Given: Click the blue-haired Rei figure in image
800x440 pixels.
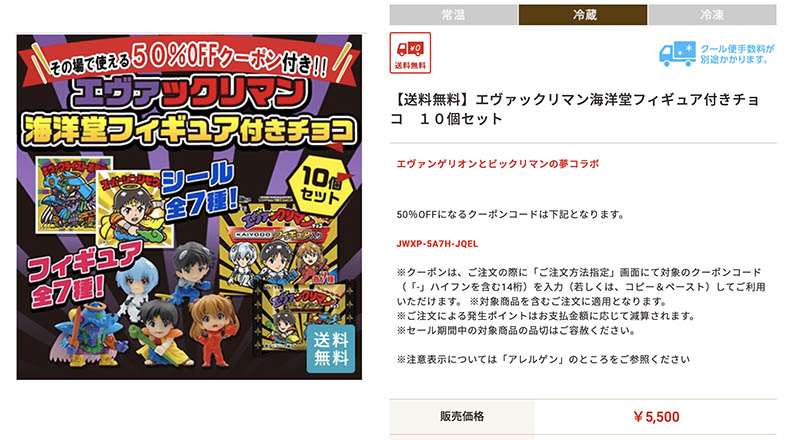Looking at the screenshot, I should click(131, 289).
